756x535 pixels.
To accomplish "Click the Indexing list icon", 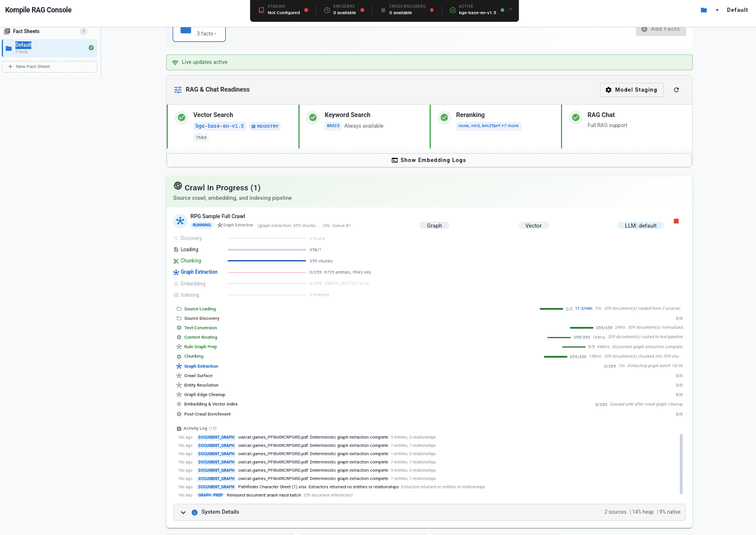I will click(x=176, y=295).
